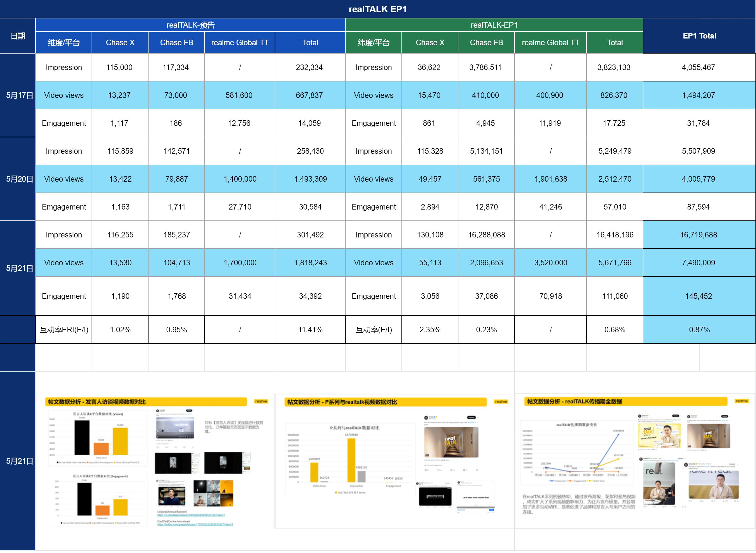Select the realTALK-预告 merged header
Image resolution: width=756 pixels, height=553 pixels.
(190, 25)
